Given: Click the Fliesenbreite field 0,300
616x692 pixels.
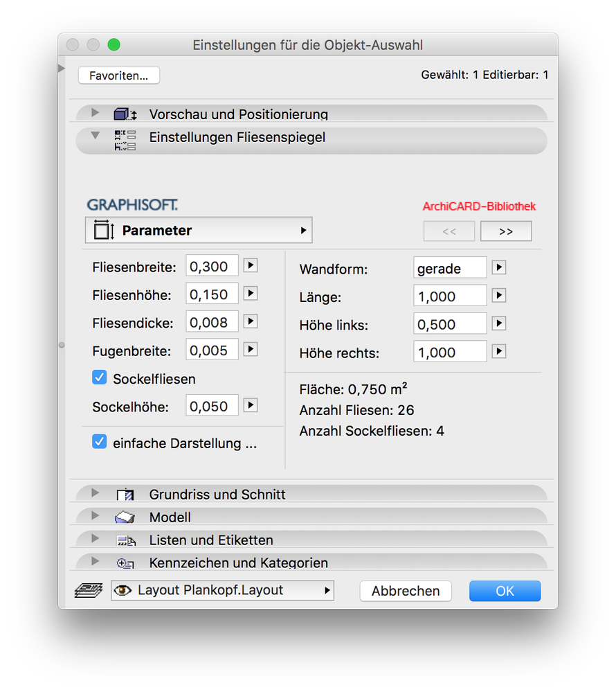Looking at the screenshot, I should click(212, 266).
